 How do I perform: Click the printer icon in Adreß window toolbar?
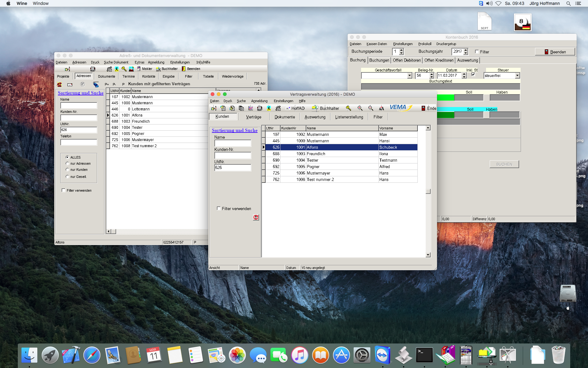[x=93, y=69]
